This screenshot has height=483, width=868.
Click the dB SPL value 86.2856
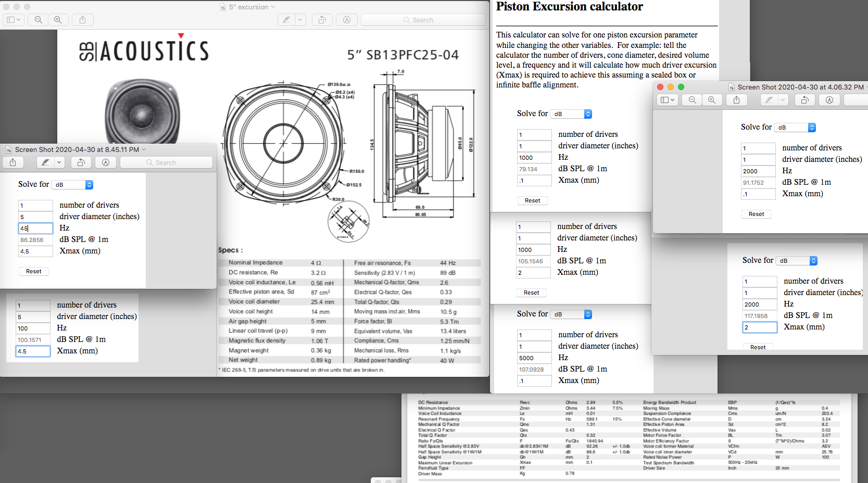(x=35, y=240)
